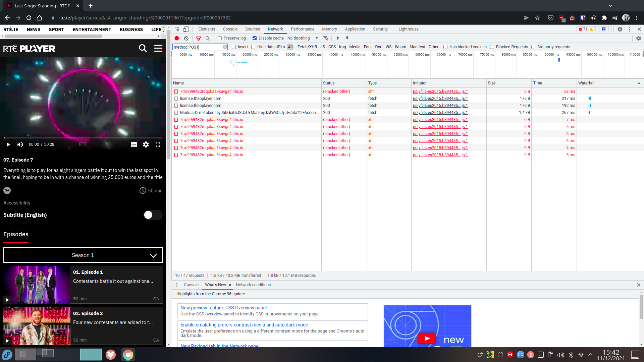The width and height of the screenshot is (644, 362).
Task: Open the polyfills-es2015 initiator link
Action: (x=440, y=92)
